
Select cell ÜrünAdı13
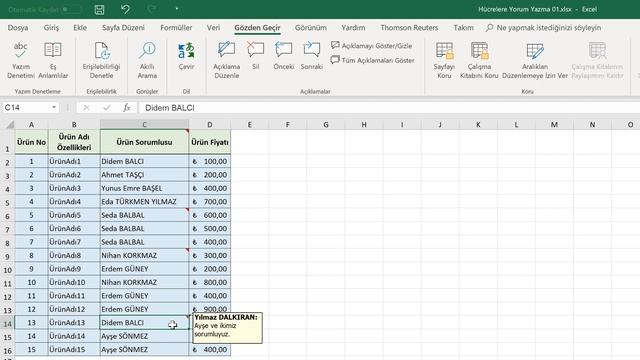74,323
